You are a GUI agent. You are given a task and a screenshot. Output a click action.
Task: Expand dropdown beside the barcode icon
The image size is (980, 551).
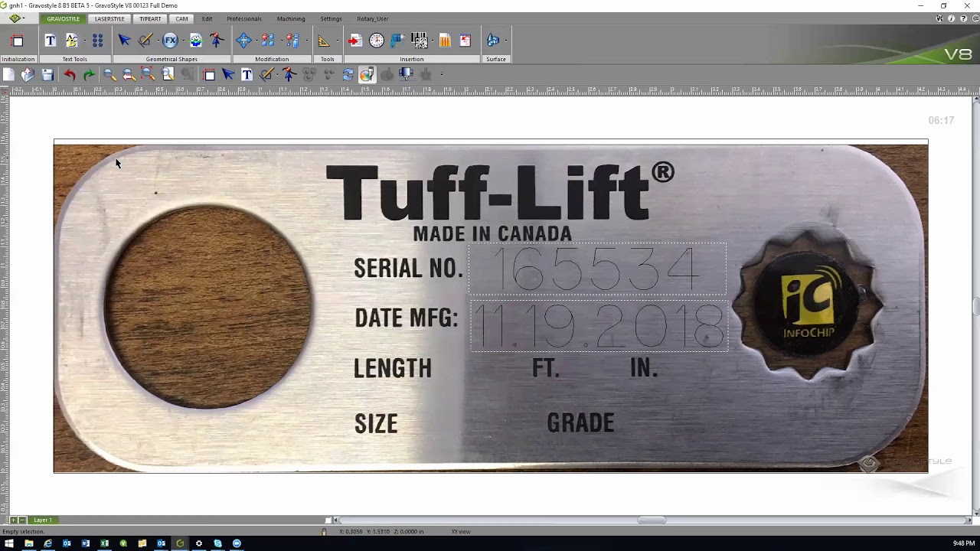click(x=433, y=41)
